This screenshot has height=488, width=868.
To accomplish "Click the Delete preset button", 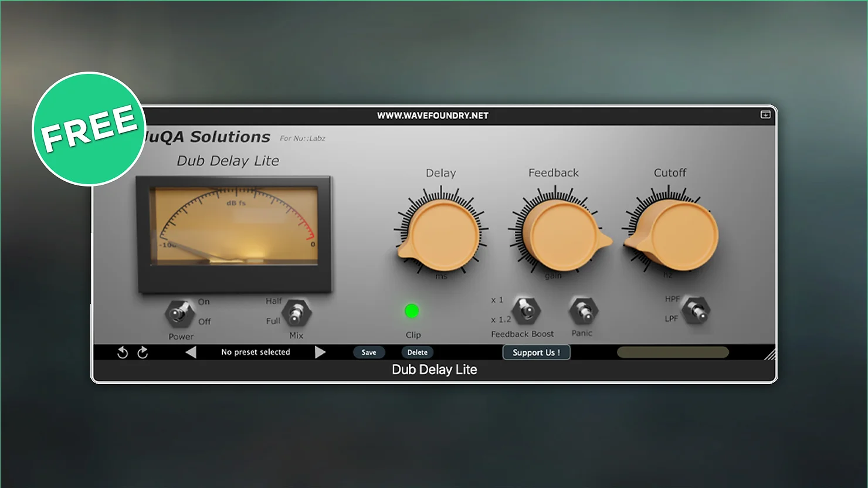I will click(417, 353).
